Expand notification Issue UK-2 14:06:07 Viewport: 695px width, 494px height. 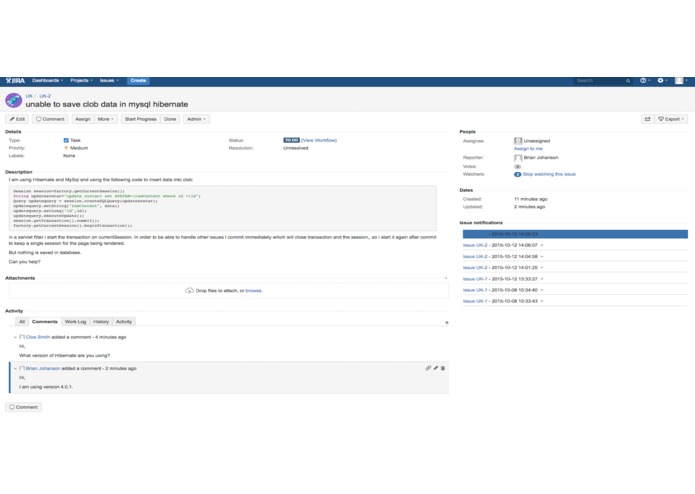[x=542, y=245]
